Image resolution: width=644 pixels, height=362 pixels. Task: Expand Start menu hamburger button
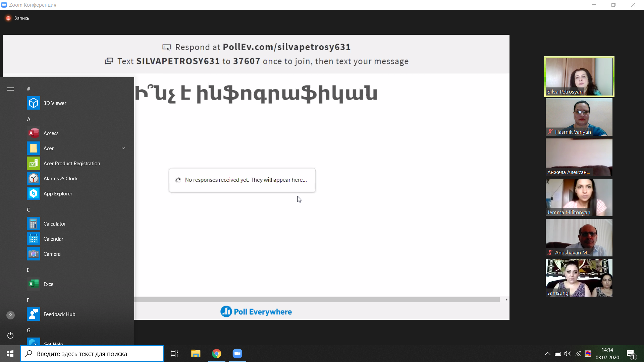coord(10,89)
